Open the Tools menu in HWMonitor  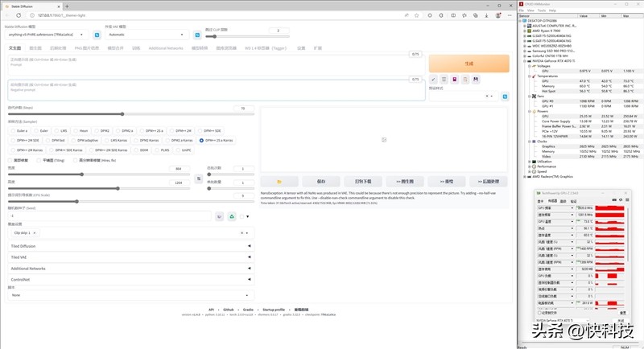pos(541,10)
